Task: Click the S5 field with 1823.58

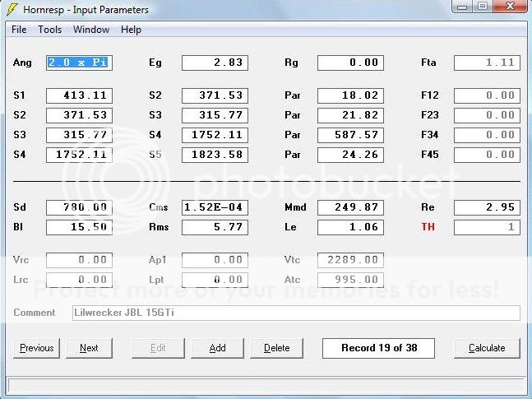Action: (215, 155)
